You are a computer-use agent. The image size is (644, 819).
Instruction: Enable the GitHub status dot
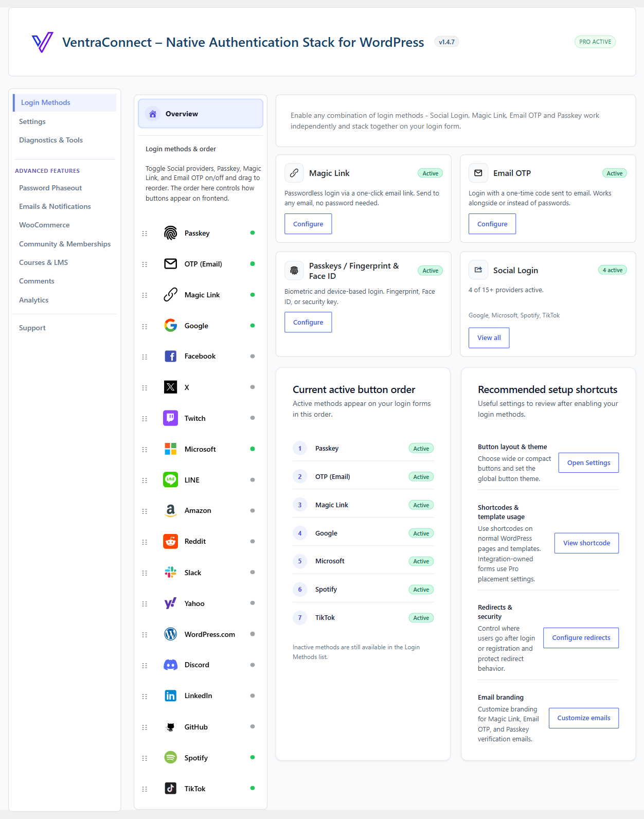pyautogui.click(x=253, y=726)
